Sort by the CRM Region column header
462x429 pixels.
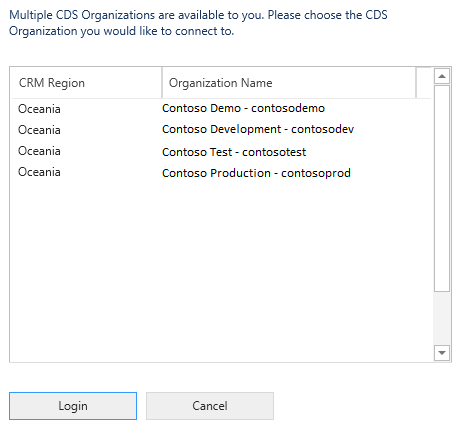tap(87, 83)
